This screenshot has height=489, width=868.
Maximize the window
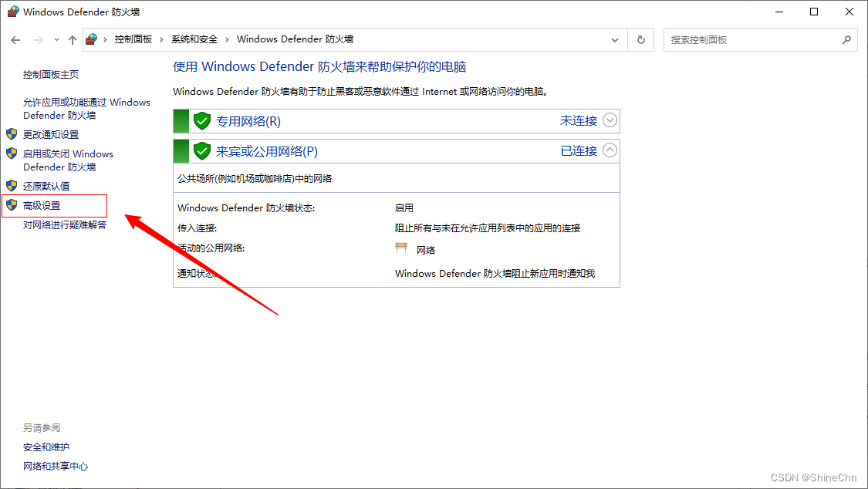(814, 12)
